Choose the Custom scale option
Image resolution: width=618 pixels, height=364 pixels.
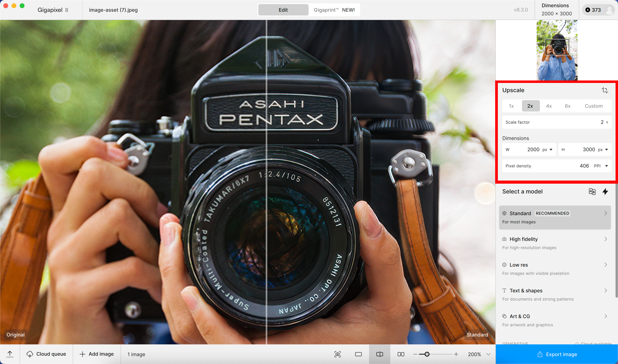(x=593, y=106)
